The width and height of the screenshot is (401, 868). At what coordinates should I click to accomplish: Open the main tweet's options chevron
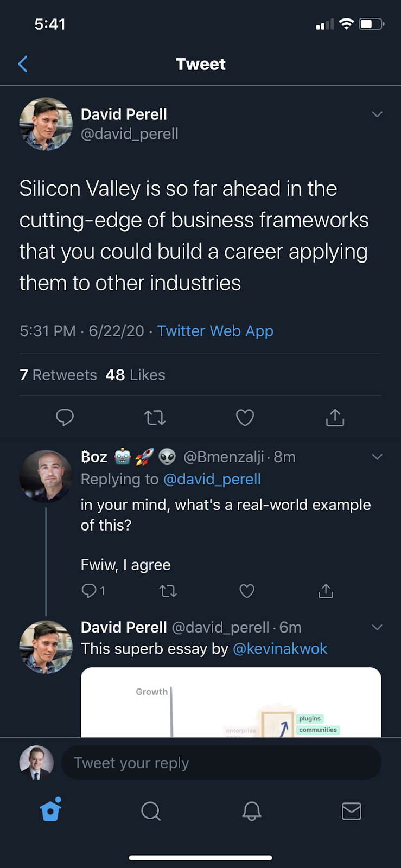coord(377,114)
